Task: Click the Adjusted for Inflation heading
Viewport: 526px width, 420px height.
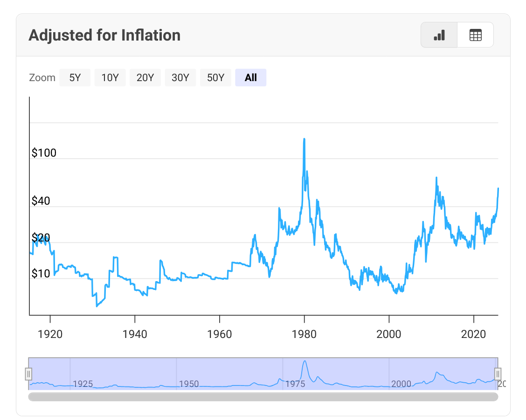Action: (104, 35)
